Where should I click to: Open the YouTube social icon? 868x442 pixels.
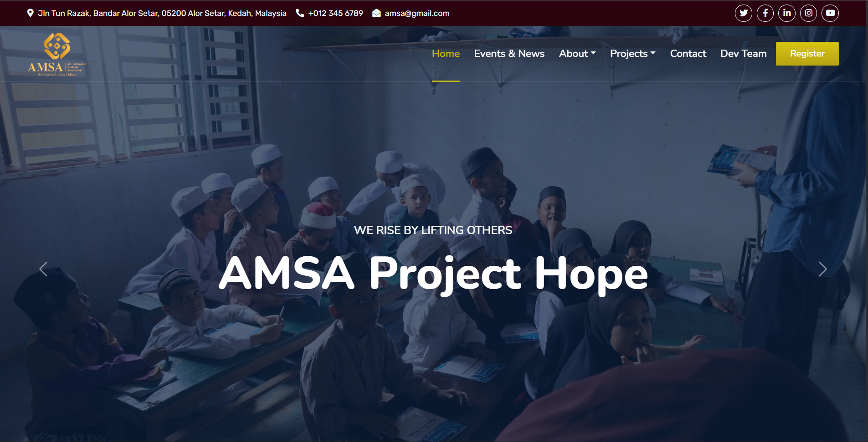[x=830, y=13]
